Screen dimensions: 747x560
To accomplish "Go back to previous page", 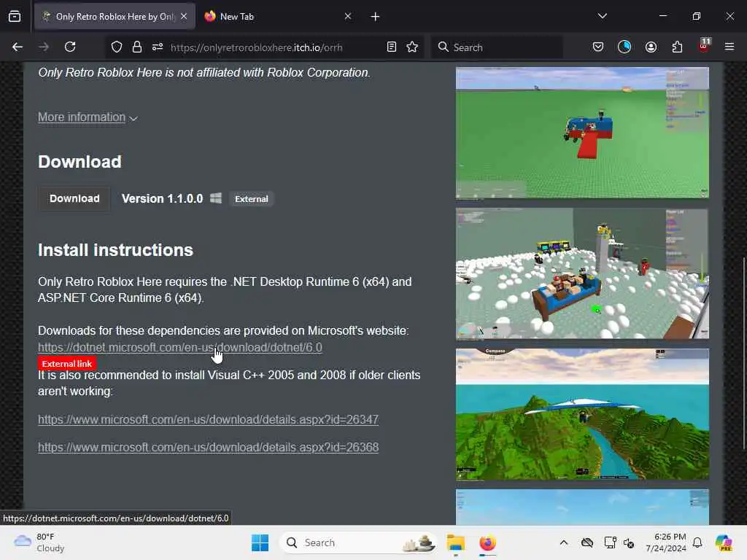I will (x=18, y=47).
